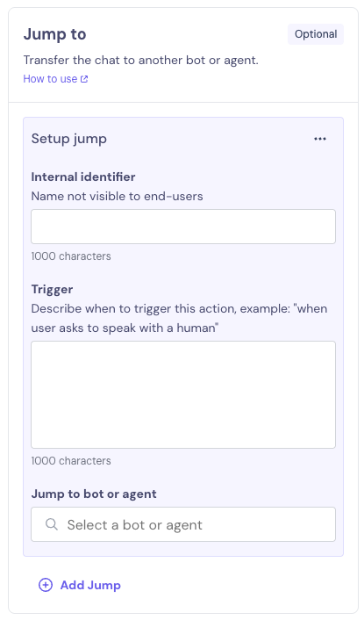364x620 pixels.
Task: Click the magnifier icon in the bot search field
Action: click(52, 524)
